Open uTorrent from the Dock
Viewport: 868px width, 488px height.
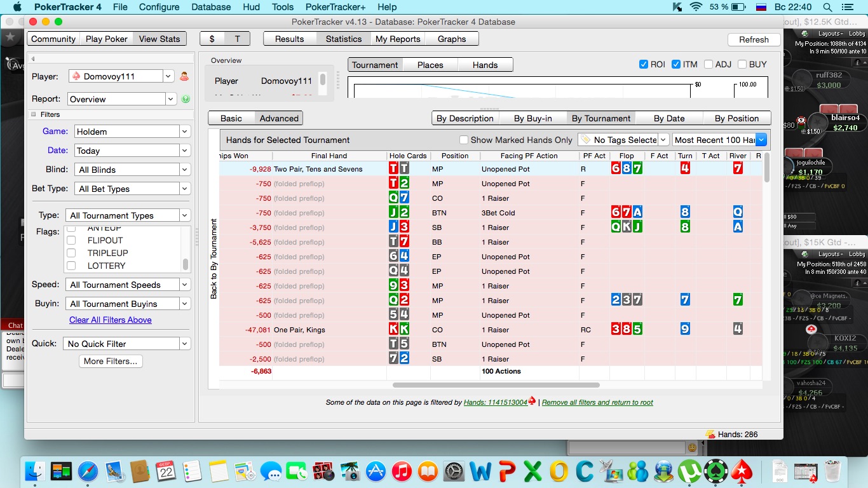690,471
